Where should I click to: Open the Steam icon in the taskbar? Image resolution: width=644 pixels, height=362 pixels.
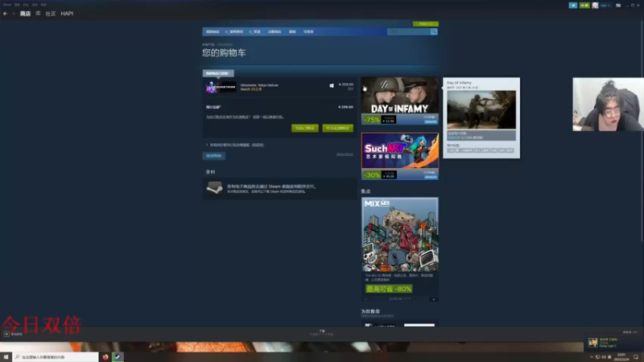[x=118, y=357]
